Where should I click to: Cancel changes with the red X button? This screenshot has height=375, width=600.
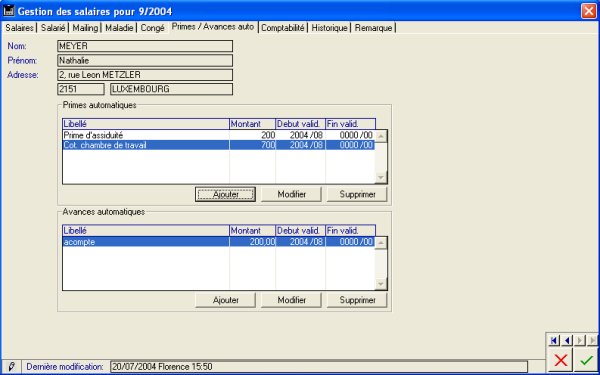click(561, 360)
